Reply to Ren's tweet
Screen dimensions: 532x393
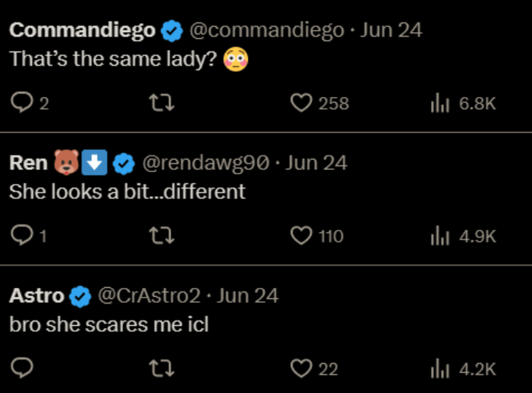[x=22, y=236]
